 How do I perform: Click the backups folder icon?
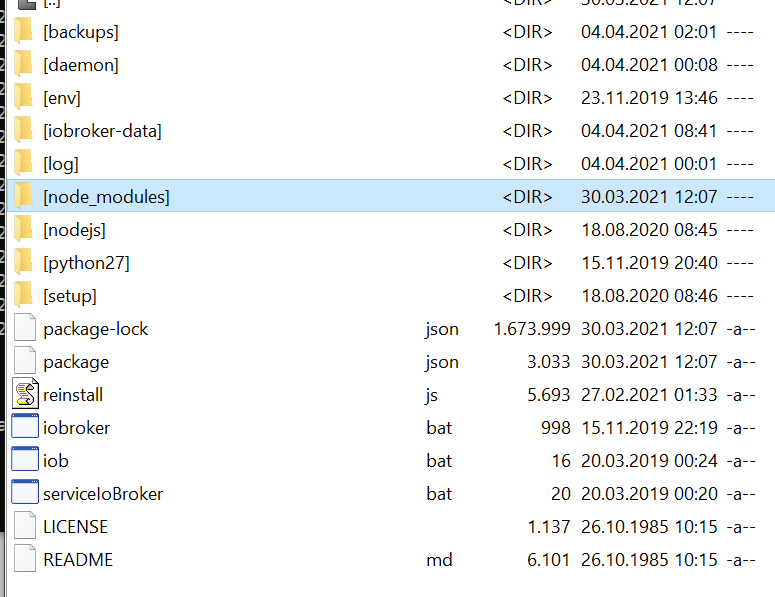[23, 32]
